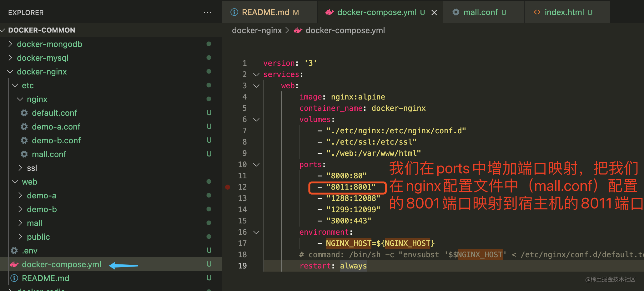Open demo-b.conf file
This screenshot has height=291, width=644.
(x=111, y=140)
